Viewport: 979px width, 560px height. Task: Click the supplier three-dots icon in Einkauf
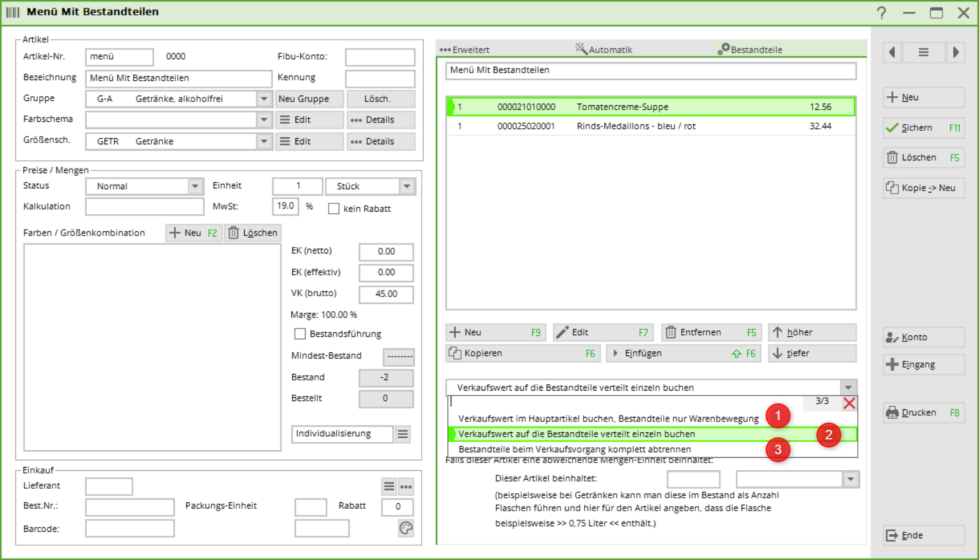(406, 487)
